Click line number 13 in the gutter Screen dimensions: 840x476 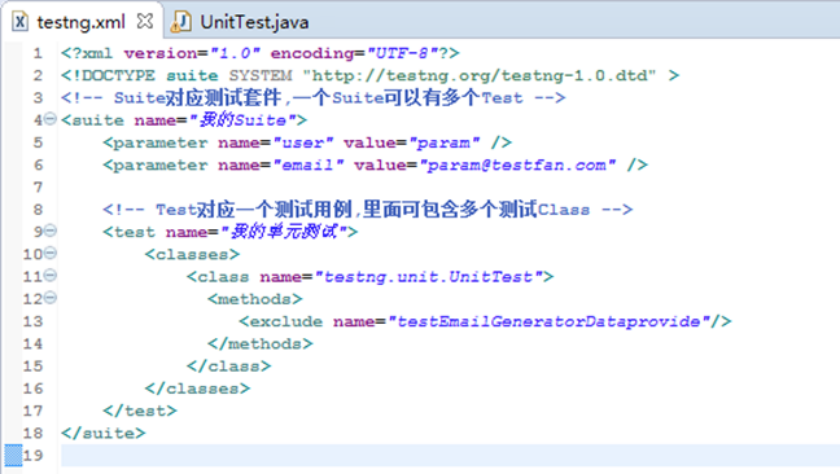click(x=33, y=322)
